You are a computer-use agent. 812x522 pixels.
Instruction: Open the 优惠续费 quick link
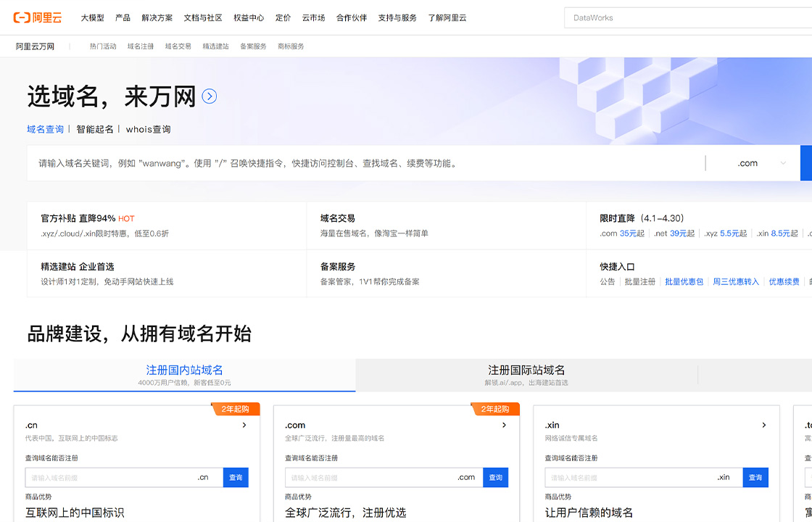coord(784,282)
